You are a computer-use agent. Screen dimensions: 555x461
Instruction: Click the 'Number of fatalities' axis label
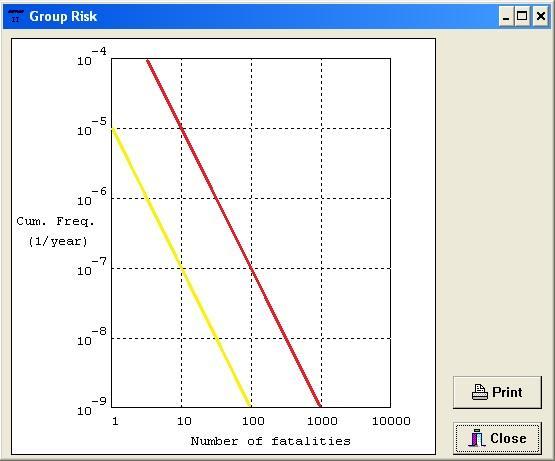(x=270, y=441)
